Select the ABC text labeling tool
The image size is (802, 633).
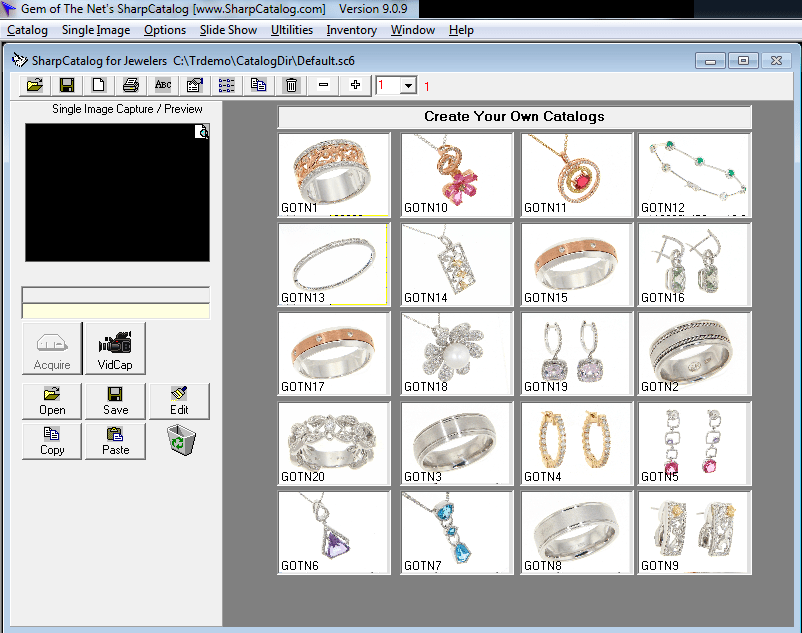click(x=163, y=85)
